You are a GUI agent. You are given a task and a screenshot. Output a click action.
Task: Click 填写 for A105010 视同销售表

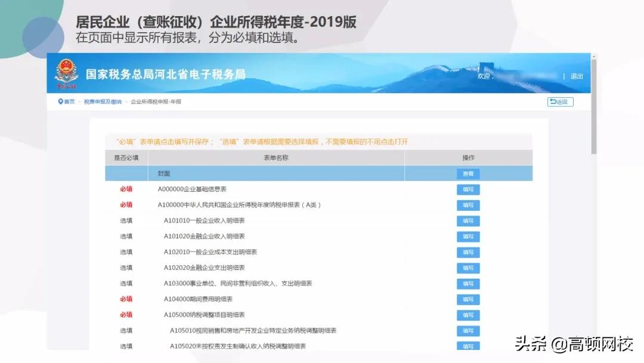[x=467, y=331]
